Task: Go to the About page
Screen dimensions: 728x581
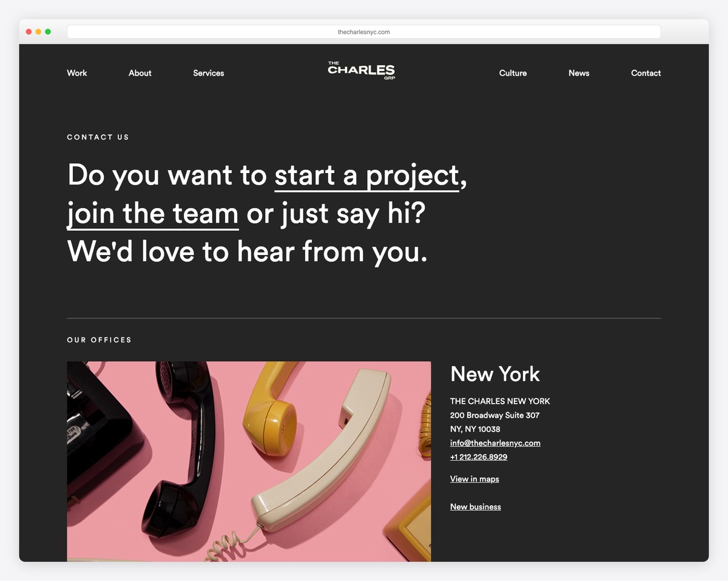Action: pyautogui.click(x=140, y=73)
